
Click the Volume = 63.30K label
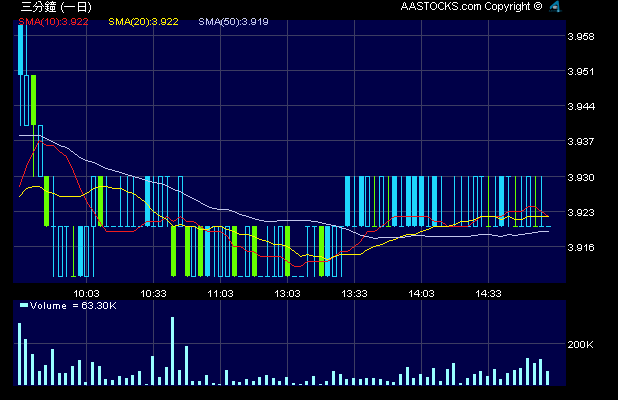[73, 306]
